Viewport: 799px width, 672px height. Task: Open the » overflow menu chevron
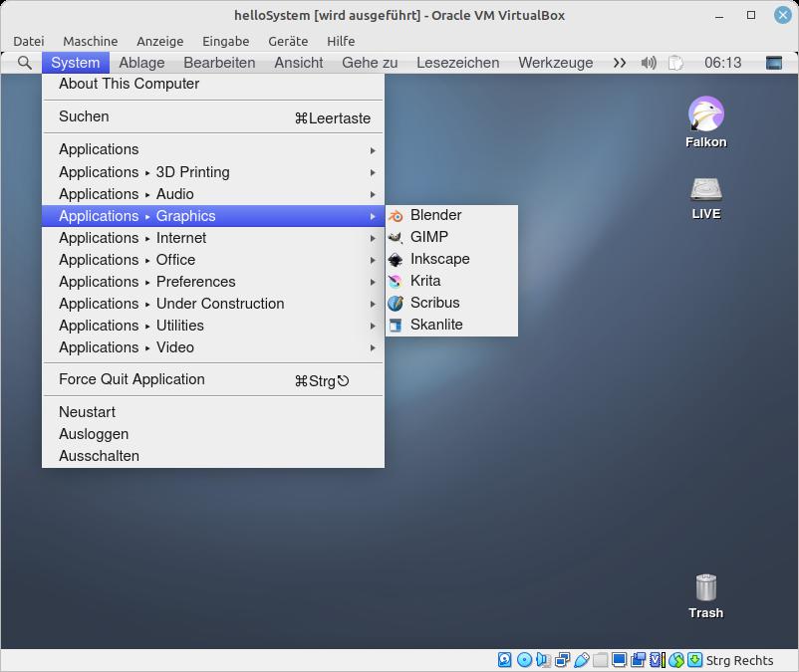tap(619, 62)
